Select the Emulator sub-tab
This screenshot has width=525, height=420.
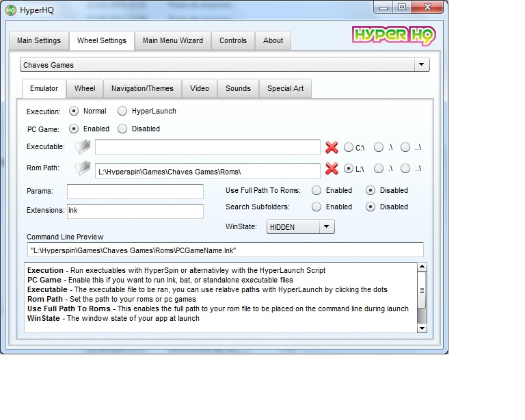pos(44,88)
